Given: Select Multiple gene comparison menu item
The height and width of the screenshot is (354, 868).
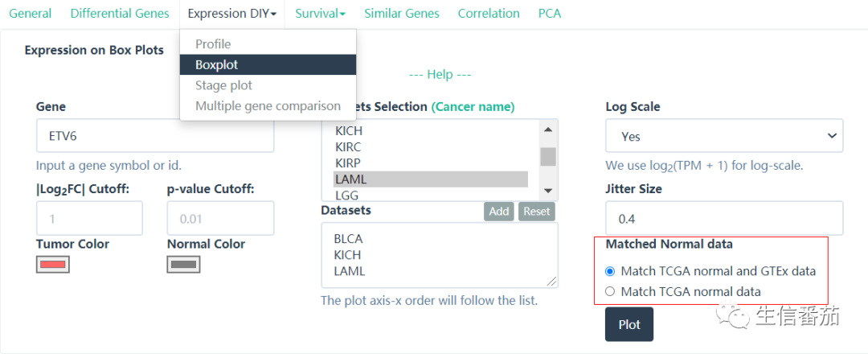Looking at the screenshot, I should point(268,106).
